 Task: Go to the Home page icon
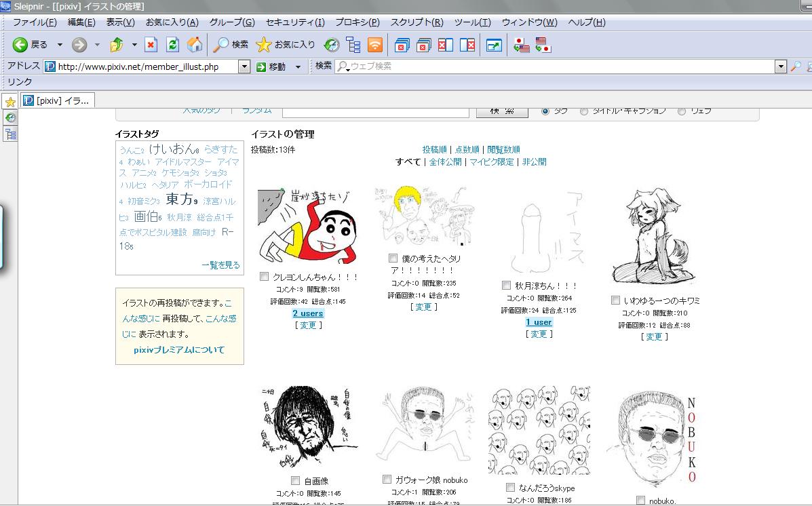pos(195,45)
